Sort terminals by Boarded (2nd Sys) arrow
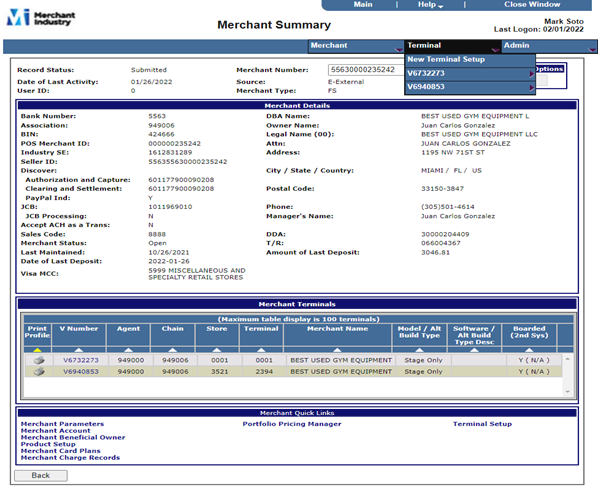Image resolution: width=605 pixels, height=497 pixels. tap(529, 350)
